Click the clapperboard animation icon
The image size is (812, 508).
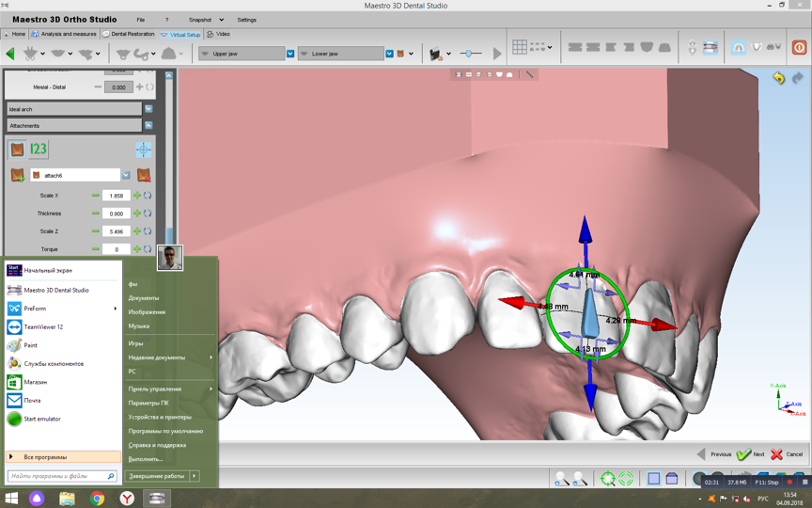point(436,54)
